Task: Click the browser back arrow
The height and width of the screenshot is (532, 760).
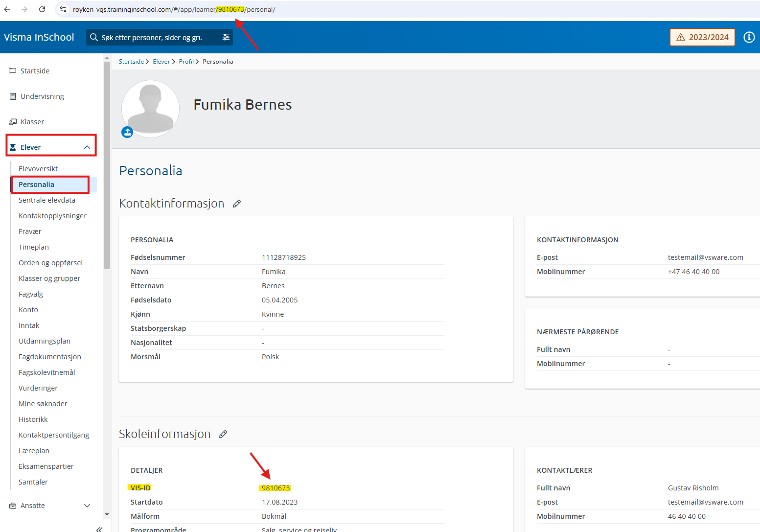Action: point(7,9)
